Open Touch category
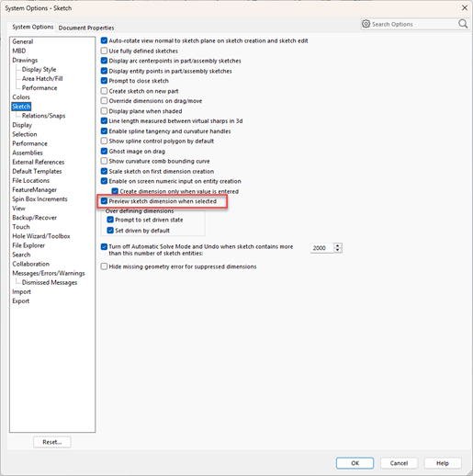Image resolution: width=473 pixels, height=476 pixels. (x=21, y=227)
